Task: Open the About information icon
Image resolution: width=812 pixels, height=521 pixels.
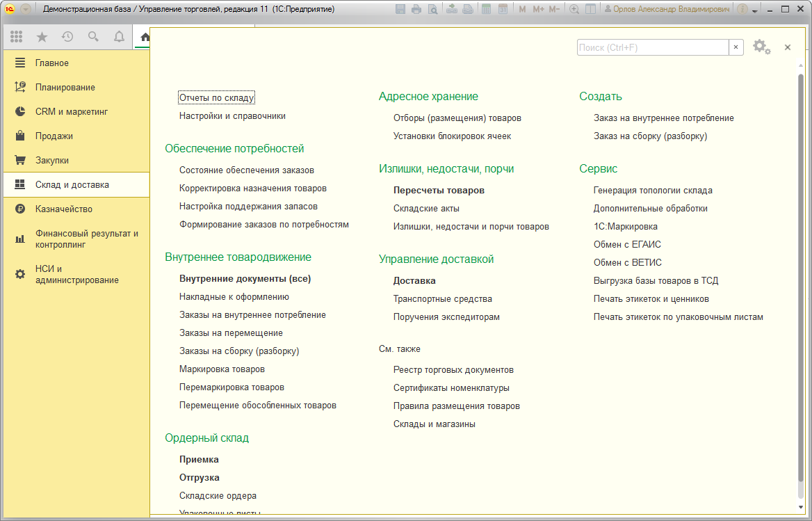Action: coord(742,9)
